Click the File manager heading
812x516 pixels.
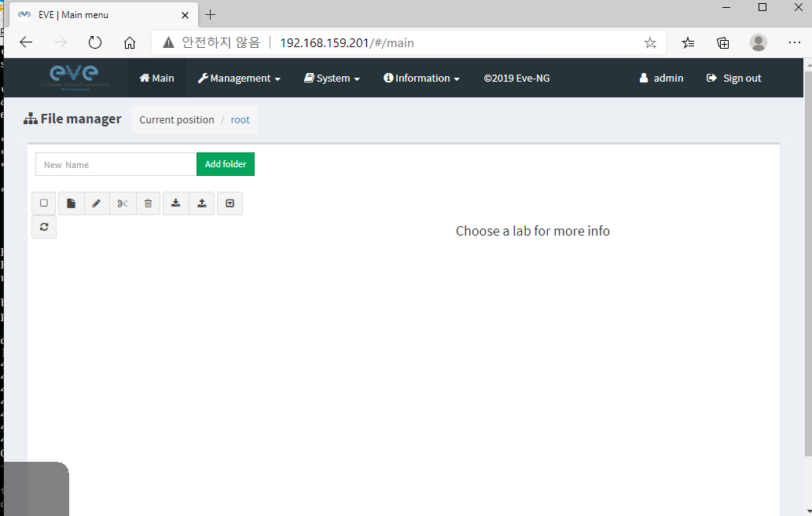[x=72, y=119]
